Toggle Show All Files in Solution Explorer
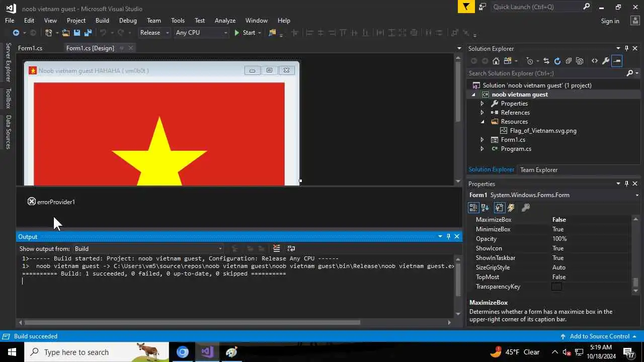The width and height of the screenshot is (644, 362). (580, 61)
